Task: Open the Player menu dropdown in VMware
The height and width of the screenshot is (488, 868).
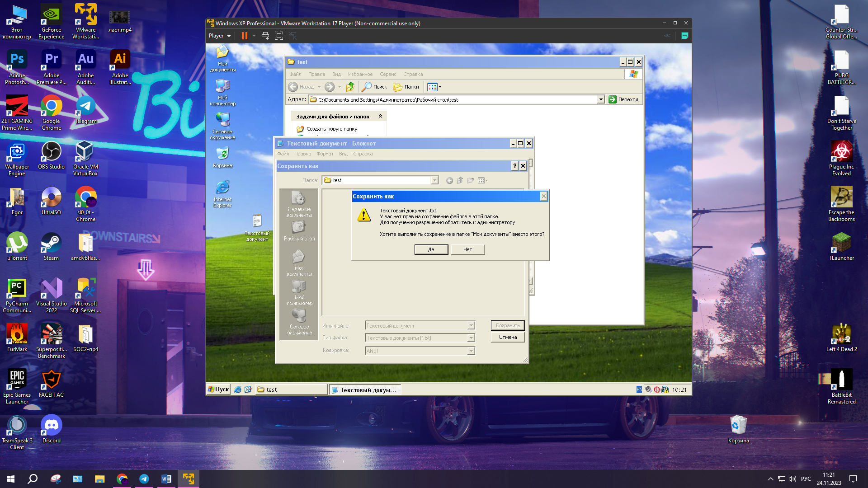Action: click(x=220, y=36)
